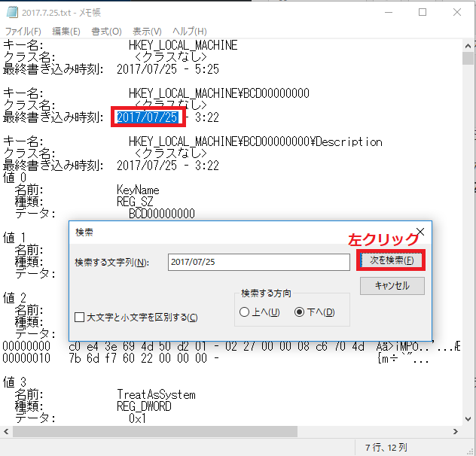476x456 pixels.
Task: Click the text TreatAsSystem
Action: tap(156, 394)
